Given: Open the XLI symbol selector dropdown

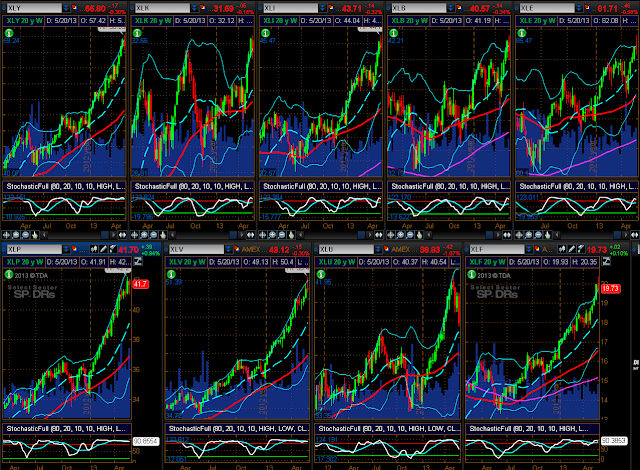Looking at the screenshot, I should (323, 8).
